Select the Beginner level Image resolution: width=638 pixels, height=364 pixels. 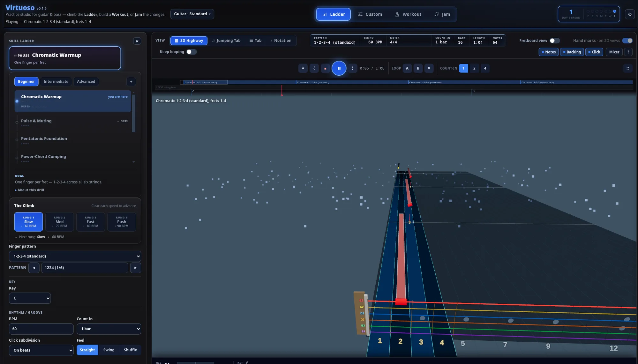(26, 82)
